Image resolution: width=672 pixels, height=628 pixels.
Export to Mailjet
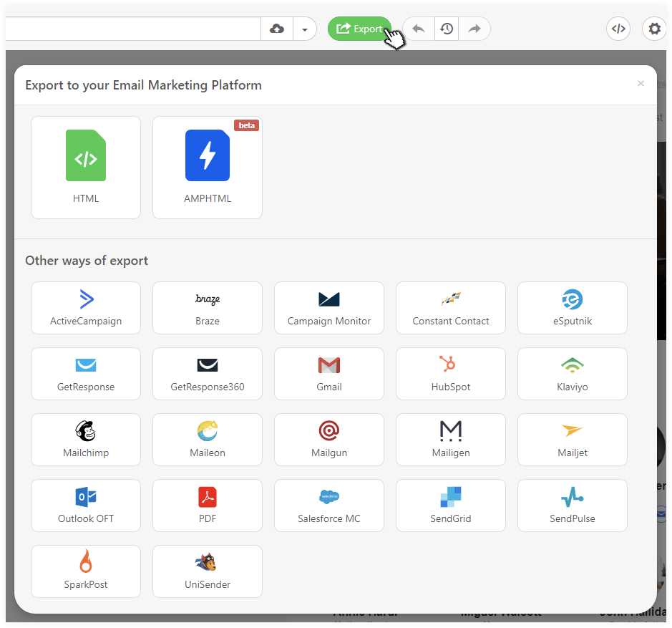(573, 440)
